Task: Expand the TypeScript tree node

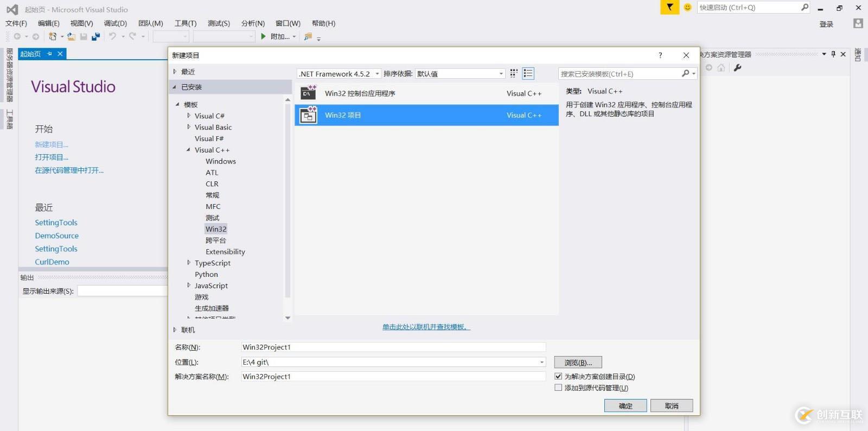Action: point(189,263)
